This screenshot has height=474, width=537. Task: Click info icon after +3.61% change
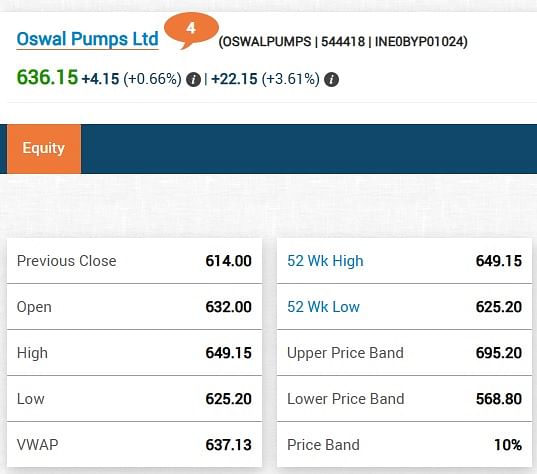pyautogui.click(x=331, y=80)
